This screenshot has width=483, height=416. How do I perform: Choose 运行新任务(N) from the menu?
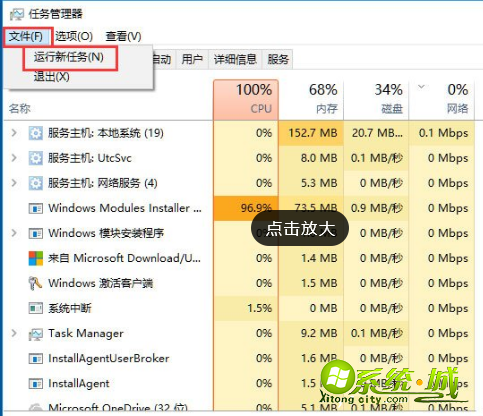coord(69,57)
